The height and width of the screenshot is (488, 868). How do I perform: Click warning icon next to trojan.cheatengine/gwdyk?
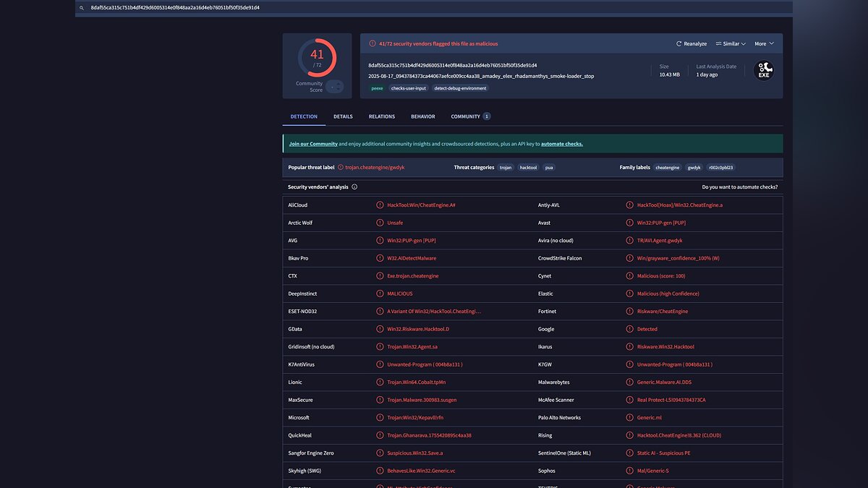(341, 168)
